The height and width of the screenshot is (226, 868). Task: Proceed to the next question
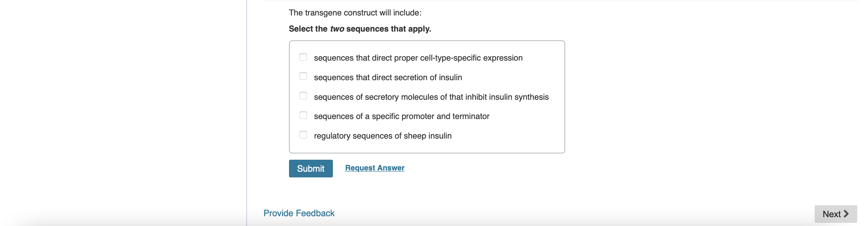(x=836, y=213)
